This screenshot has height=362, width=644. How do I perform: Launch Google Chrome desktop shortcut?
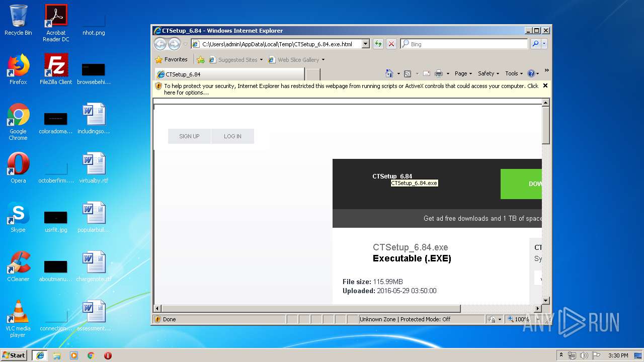click(x=18, y=122)
